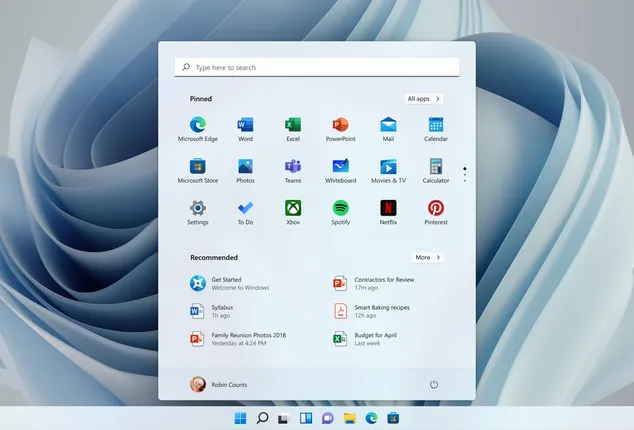
Task: Expand More recommended items
Action: 427,257
